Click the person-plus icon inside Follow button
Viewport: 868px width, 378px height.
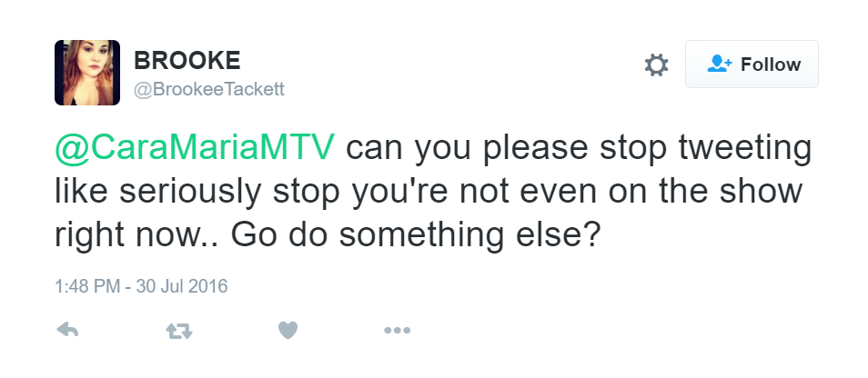click(x=719, y=64)
